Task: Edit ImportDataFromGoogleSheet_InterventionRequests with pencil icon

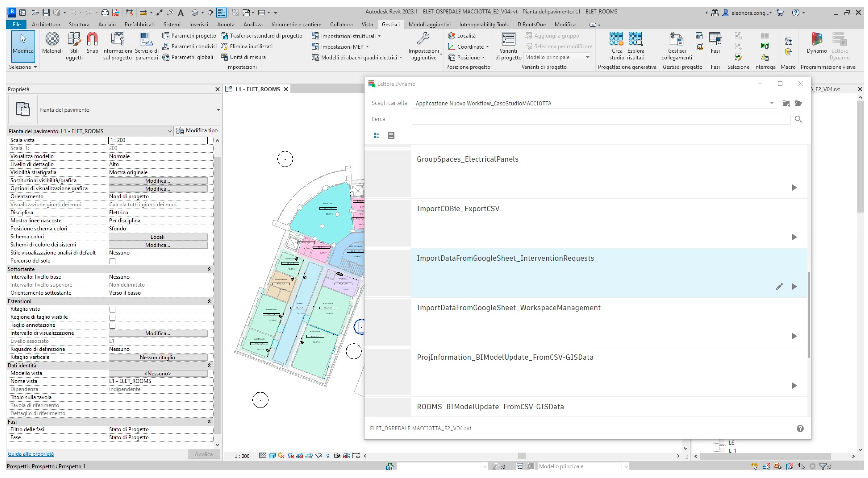Action: click(x=779, y=287)
